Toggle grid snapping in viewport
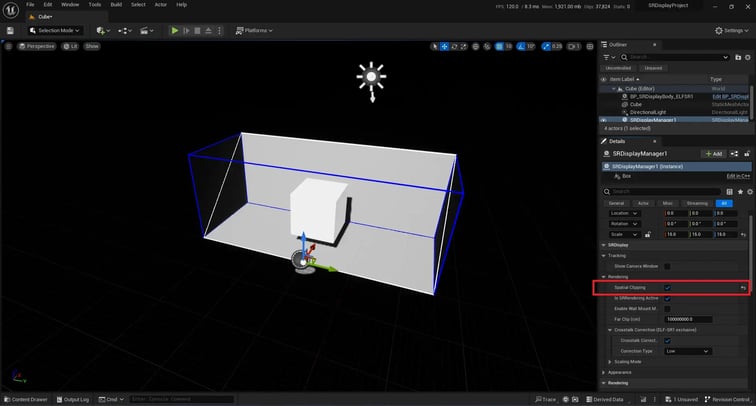This screenshot has height=406, width=756. pyautogui.click(x=499, y=46)
